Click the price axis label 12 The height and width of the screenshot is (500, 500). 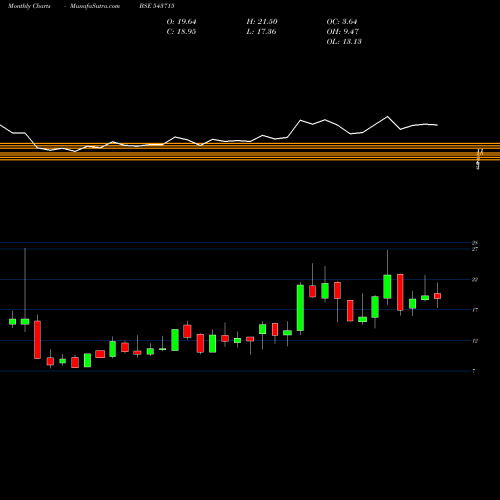(x=475, y=341)
